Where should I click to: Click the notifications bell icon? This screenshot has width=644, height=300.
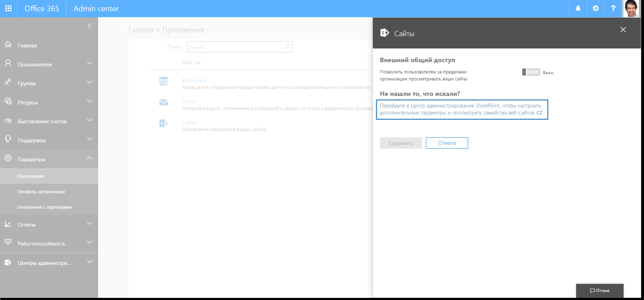[x=578, y=8]
